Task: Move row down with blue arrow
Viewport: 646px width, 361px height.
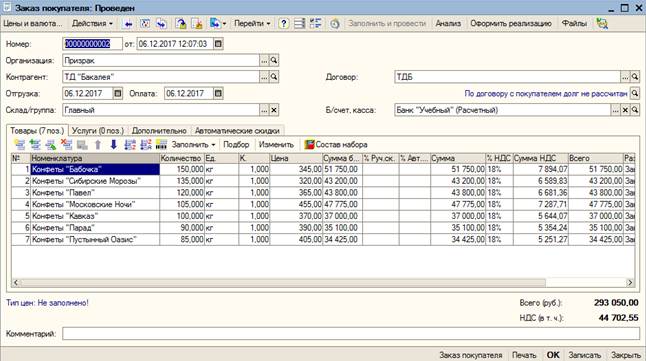Action: click(113, 145)
